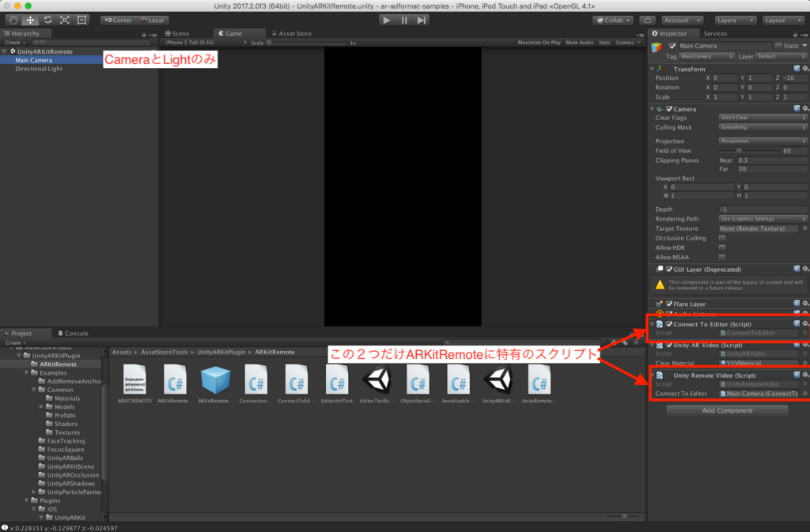This screenshot has width=810, height=532.
Task: Open Layers dropdown in toolbar
Action: pyautogui.click(x=735, y=20)
